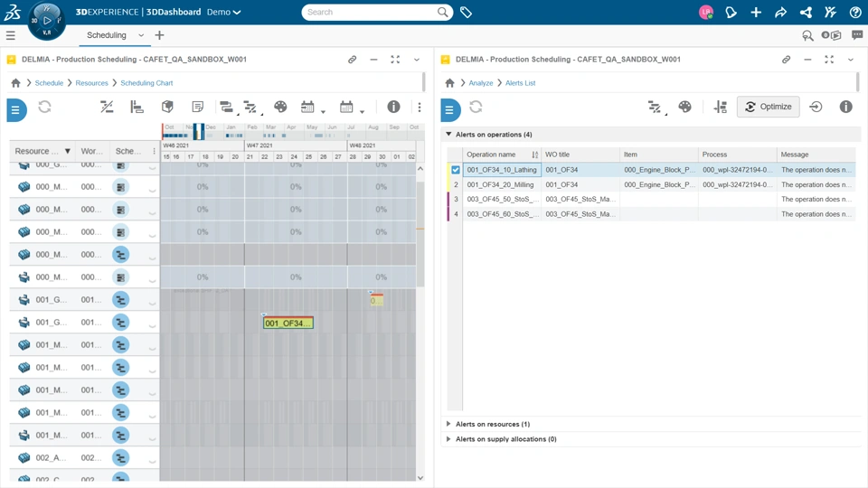
Task: Click the link icon in left panel header
Action: click(352, 60)
